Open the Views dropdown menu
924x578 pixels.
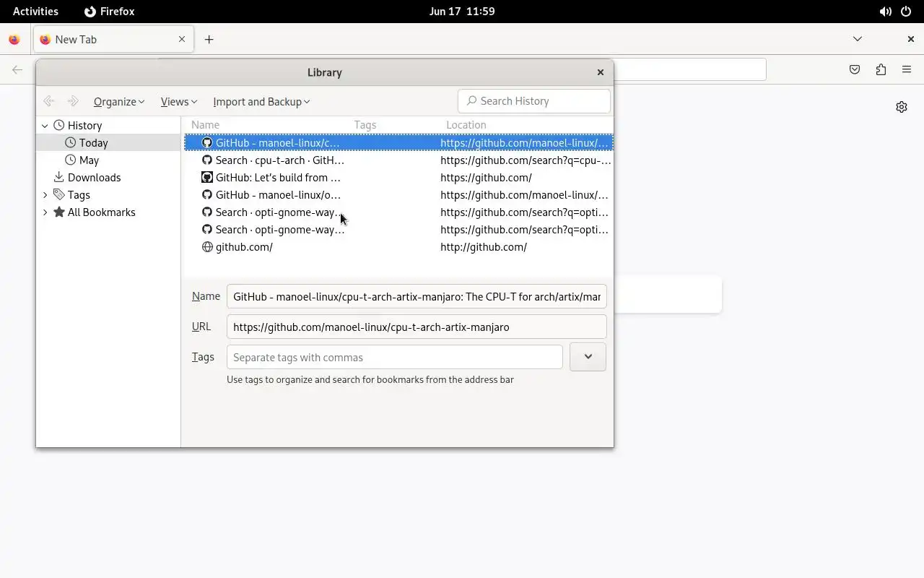[178, 102]
